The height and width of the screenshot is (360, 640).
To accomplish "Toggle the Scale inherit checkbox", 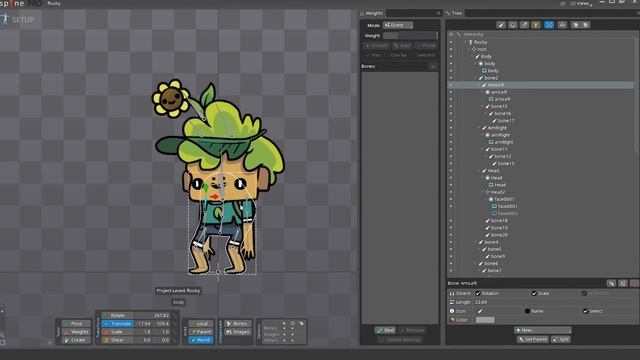I will pyautogui.click(x=534, y=293).
